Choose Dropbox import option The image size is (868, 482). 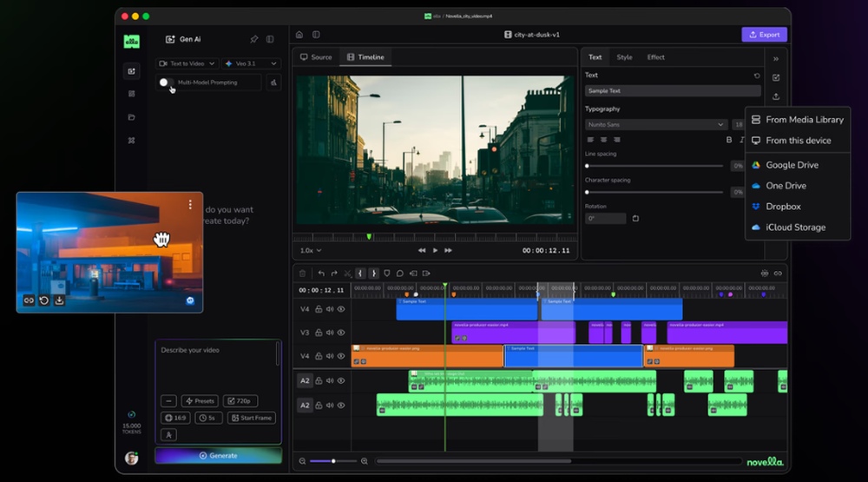click(x=798, y=207)
